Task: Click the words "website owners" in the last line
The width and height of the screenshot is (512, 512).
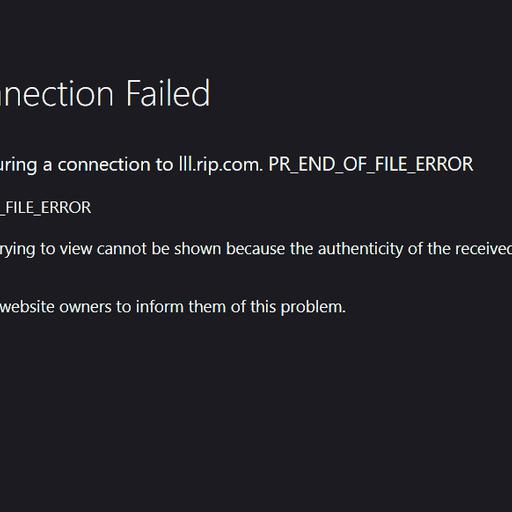Action: [56, 307]
